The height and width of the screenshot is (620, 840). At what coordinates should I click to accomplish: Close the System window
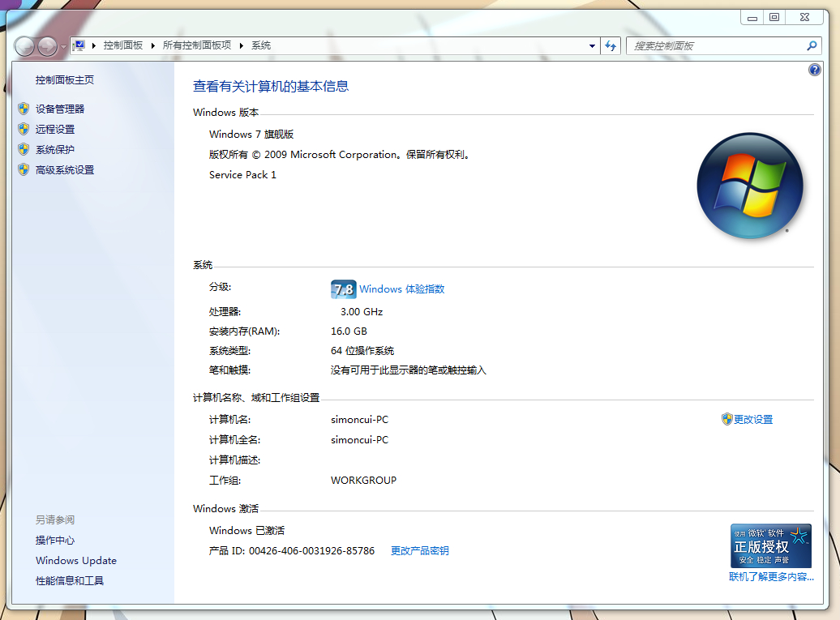point(804,18)
